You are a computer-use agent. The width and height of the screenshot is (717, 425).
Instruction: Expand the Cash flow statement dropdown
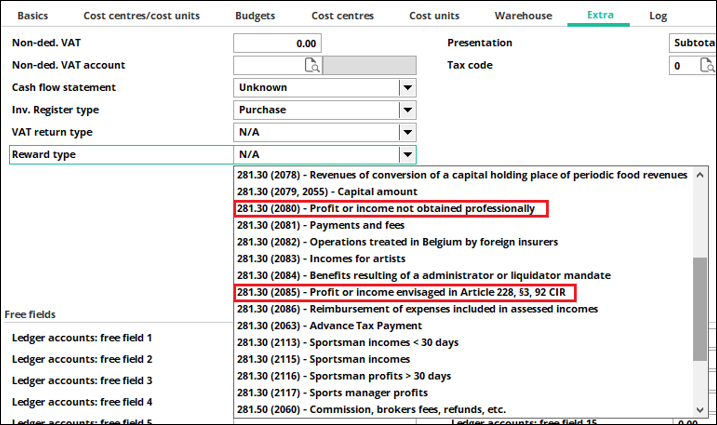pyautogui.click(x=407, y=88)
